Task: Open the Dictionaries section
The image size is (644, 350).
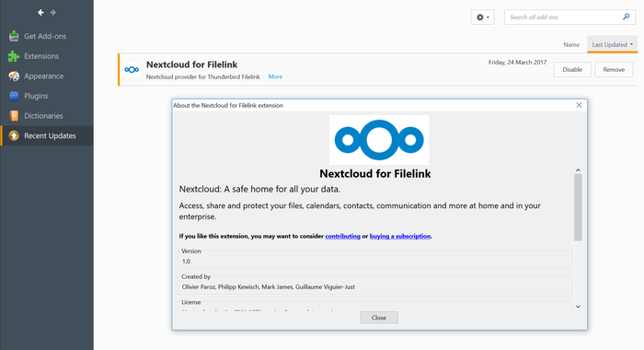Action: (x=47, y=116)
